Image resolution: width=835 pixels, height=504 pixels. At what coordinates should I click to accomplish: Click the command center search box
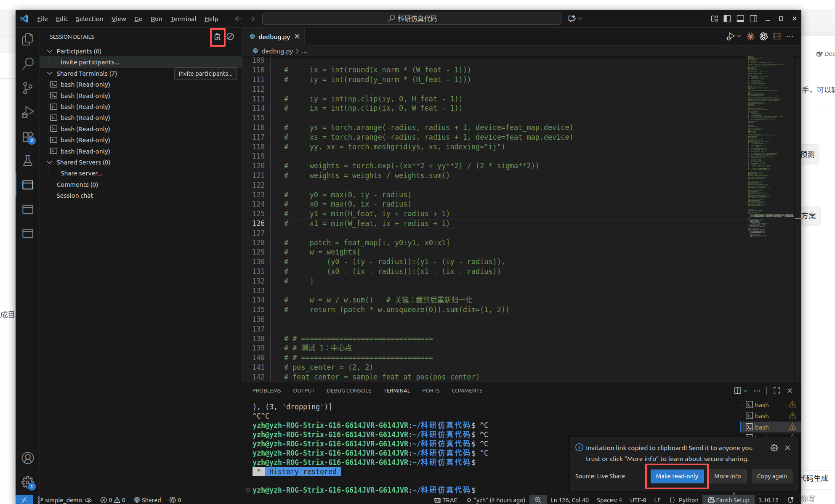[412, 19]
